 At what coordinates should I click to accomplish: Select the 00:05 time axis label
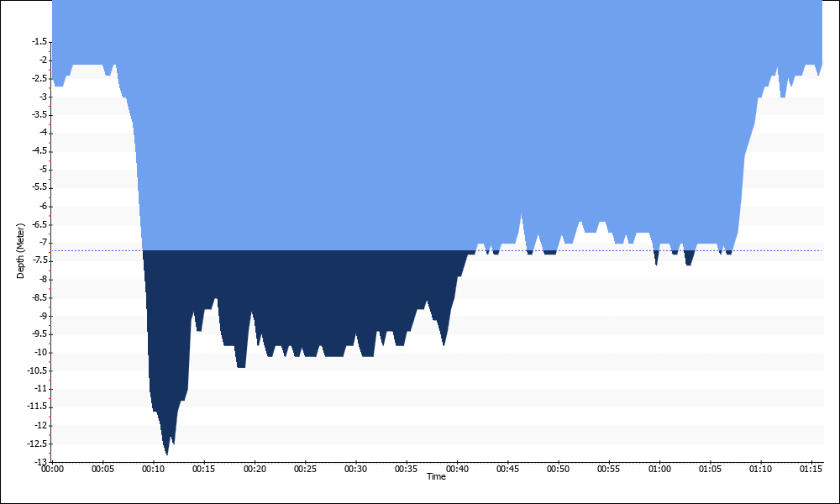(x=102, y=470)
